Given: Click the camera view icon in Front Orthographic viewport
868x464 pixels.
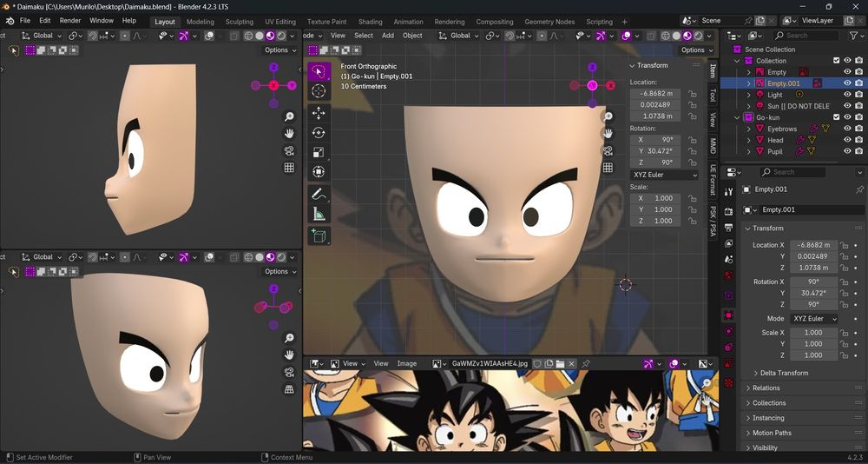Looking at the screenshot, I should 608,151.
